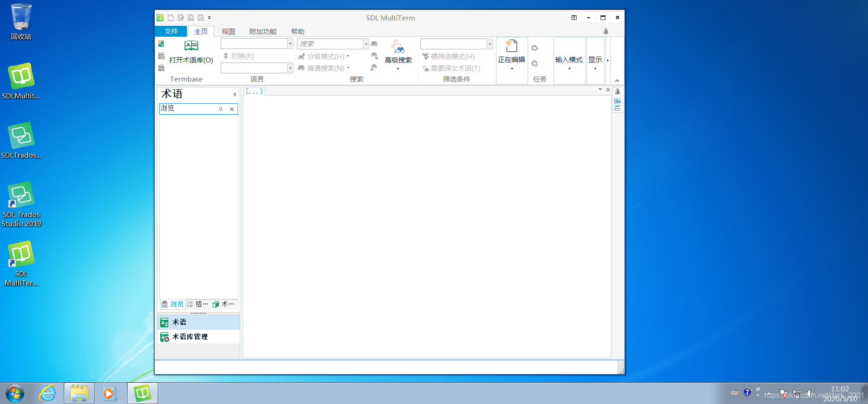Click the notification bell in the tab bar
Image resolution: width=868 pixels, height=404 pixels.
(x=606, y=31)
